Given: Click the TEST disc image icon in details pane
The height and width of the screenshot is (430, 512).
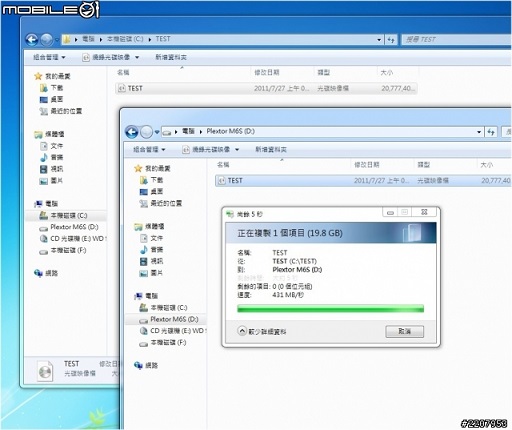Looking at the screenshot, I should pyautogui.click(x=45, y=371).
